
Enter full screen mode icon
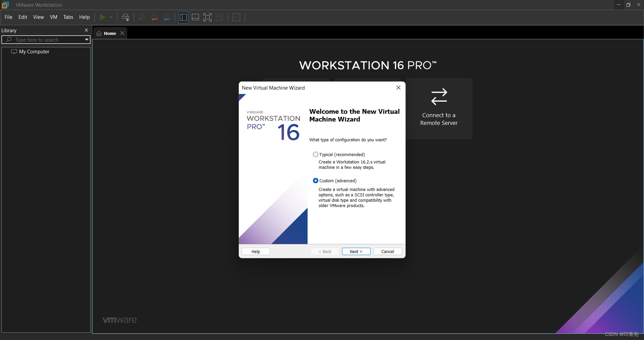click(208, 17)
